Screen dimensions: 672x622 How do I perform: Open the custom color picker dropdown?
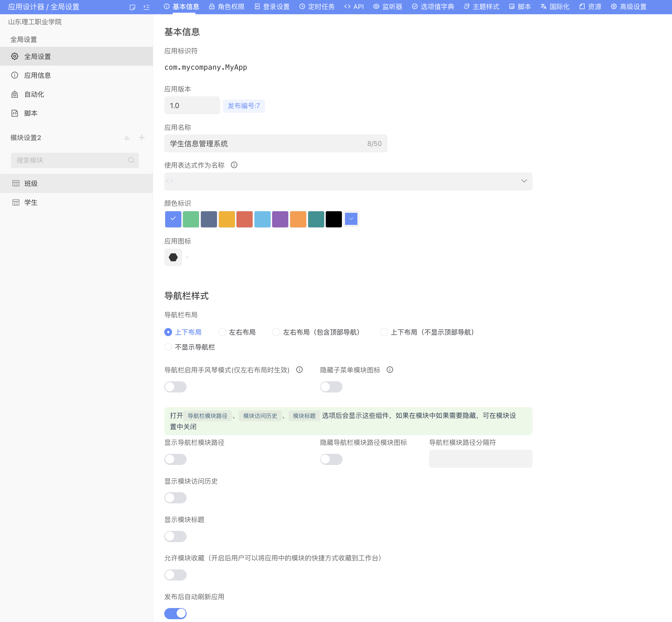point(351,219)
